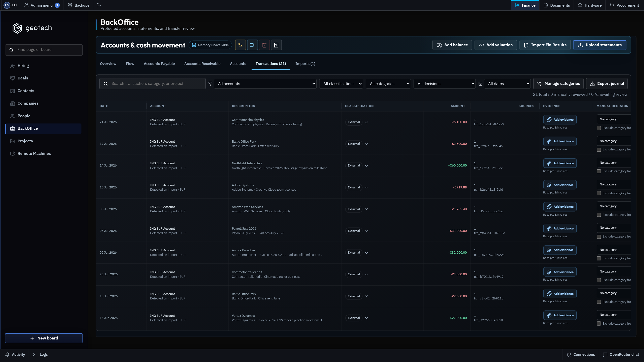Viewport: 644px width, 362px height.
Task: Check Exclude category for Contractor trailer edit row
Action: 599,280
